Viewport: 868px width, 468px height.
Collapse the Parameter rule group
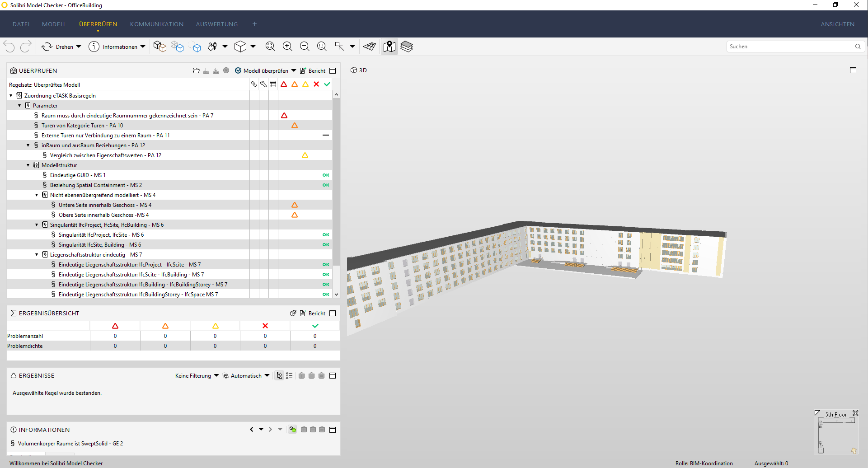(x=19, y=106)
